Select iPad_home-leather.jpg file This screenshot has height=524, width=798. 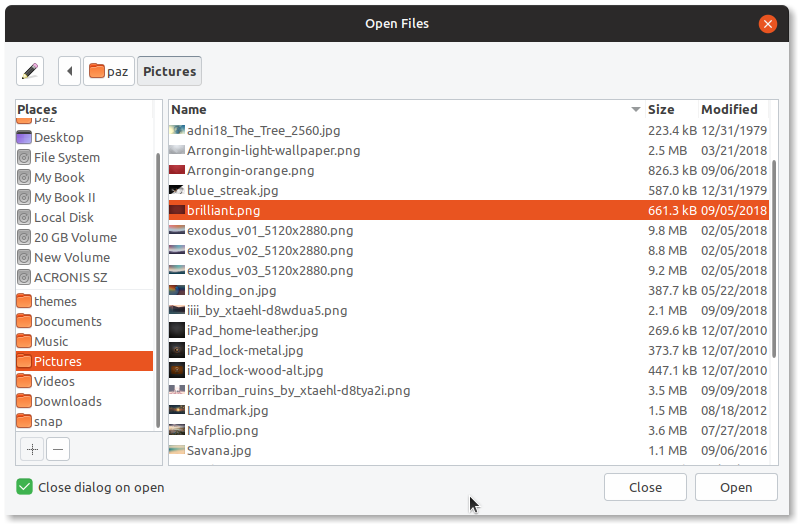468,330
